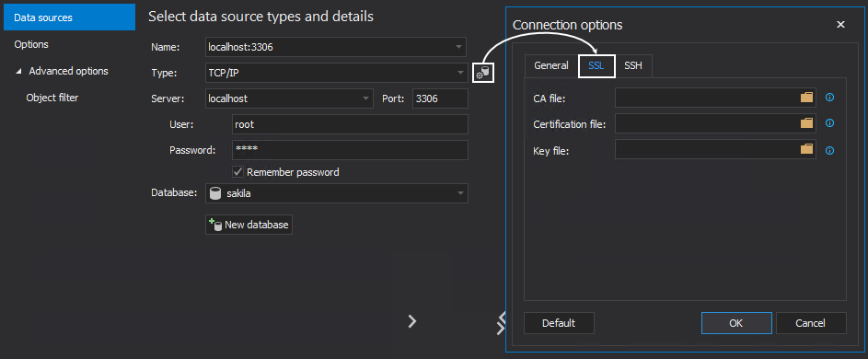Open the Database dropdown arrow
The image size is (868, 359).
click(460, 193)
